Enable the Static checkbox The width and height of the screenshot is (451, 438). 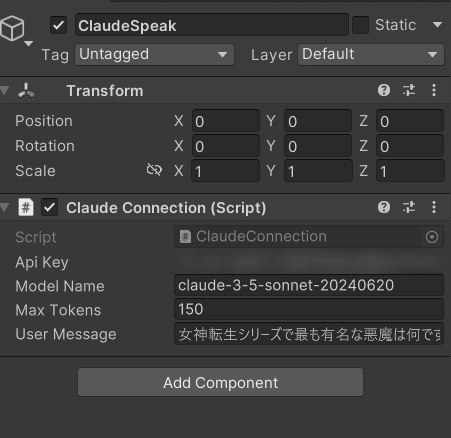tap(360, 25)
